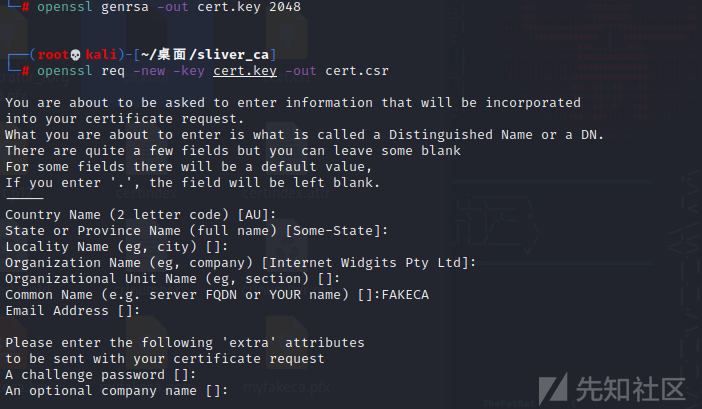702x409 pixels.
Task: Click the Internet Widgits Pty Ltd default value
Action: (369, 262)
